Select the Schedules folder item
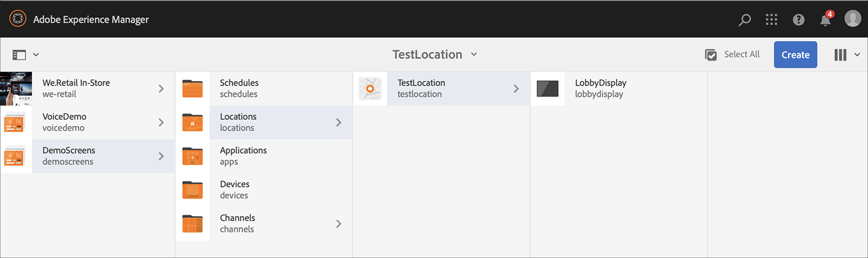 pyautogui.click(x=239, y=89)
